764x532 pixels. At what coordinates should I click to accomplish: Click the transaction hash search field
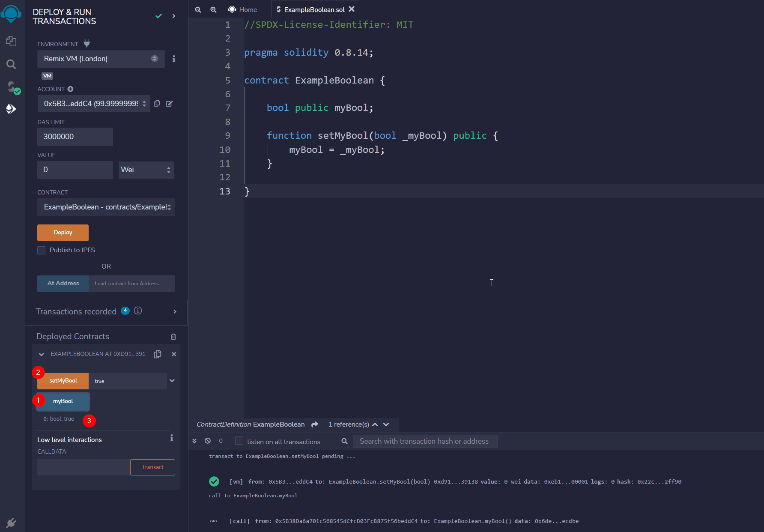point(425,441)
